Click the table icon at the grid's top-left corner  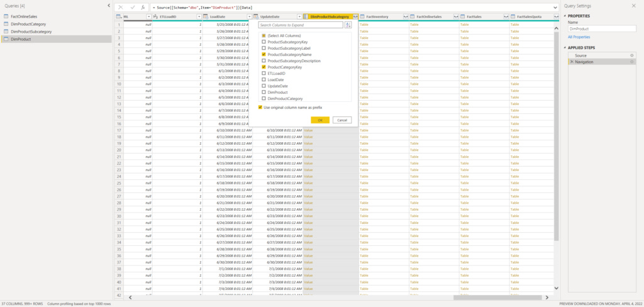pyautogui.click(x=118, y=16)
